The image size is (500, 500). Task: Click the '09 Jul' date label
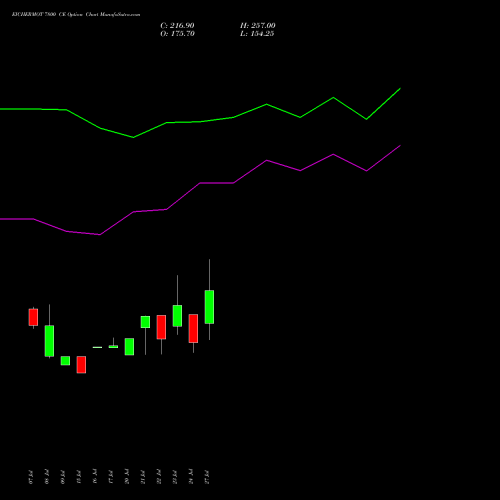click(63, 477)
